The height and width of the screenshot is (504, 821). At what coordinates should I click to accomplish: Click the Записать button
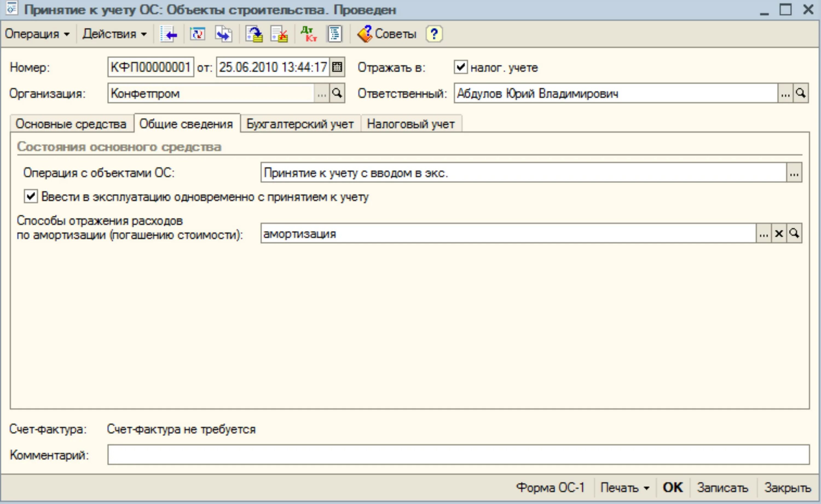pos(723,488)
